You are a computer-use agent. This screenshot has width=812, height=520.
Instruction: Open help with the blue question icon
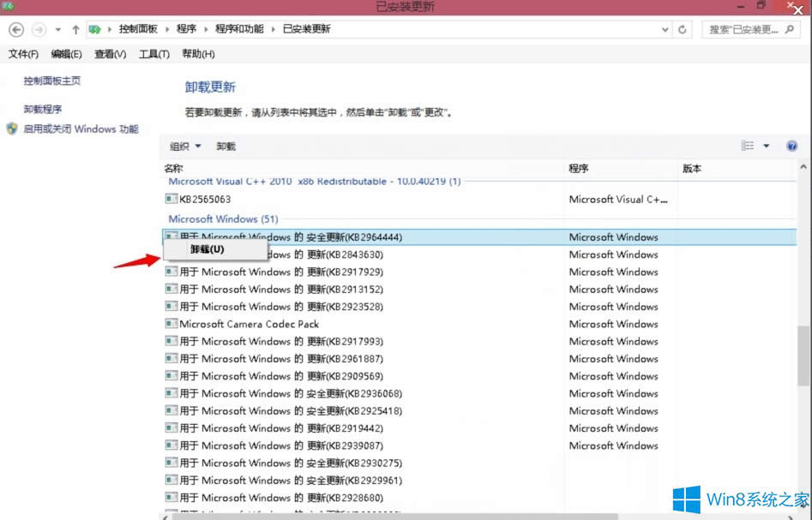[791, 146]
